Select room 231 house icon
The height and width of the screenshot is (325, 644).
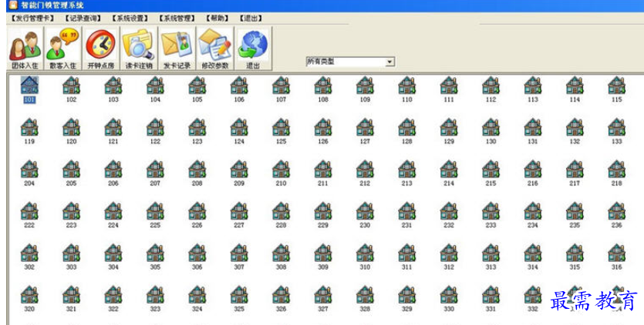pyautogui.click(x=407, y=211)
